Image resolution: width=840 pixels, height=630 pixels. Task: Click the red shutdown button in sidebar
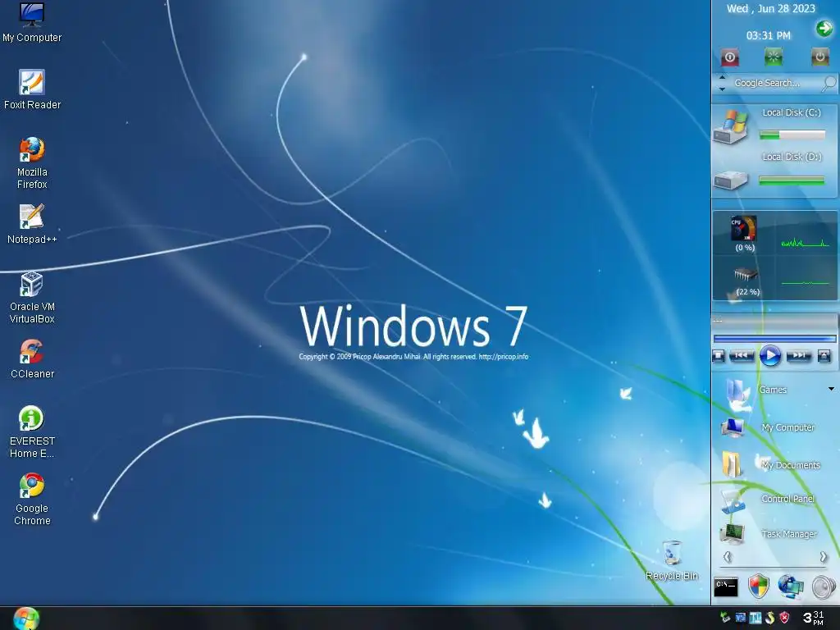(729, 57)
